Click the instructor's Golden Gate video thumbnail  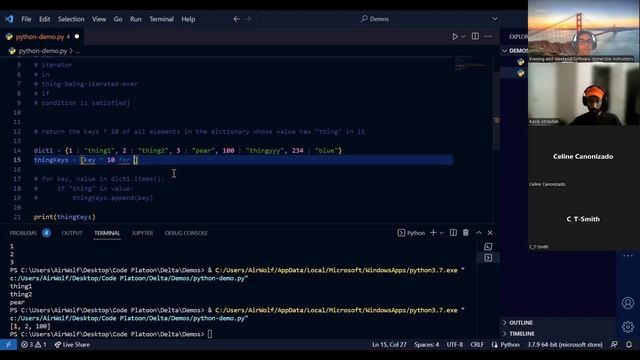click(584, 31)
